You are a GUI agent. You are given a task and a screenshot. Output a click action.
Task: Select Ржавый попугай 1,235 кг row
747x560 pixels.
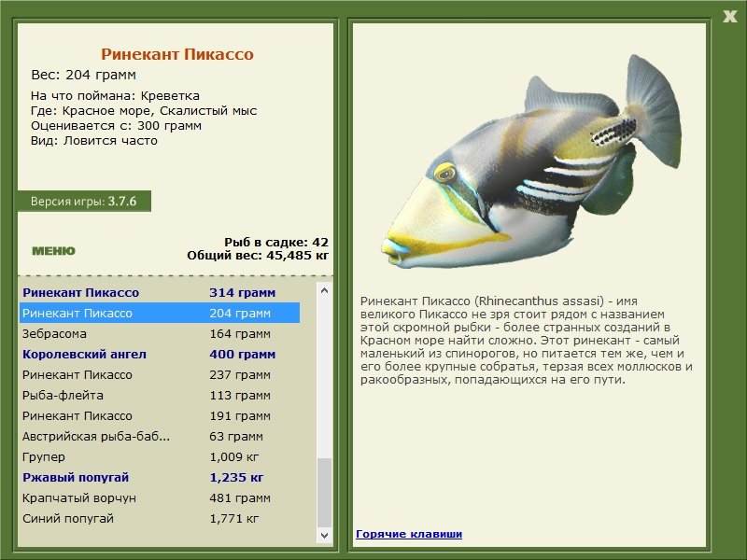click(160, 477)
